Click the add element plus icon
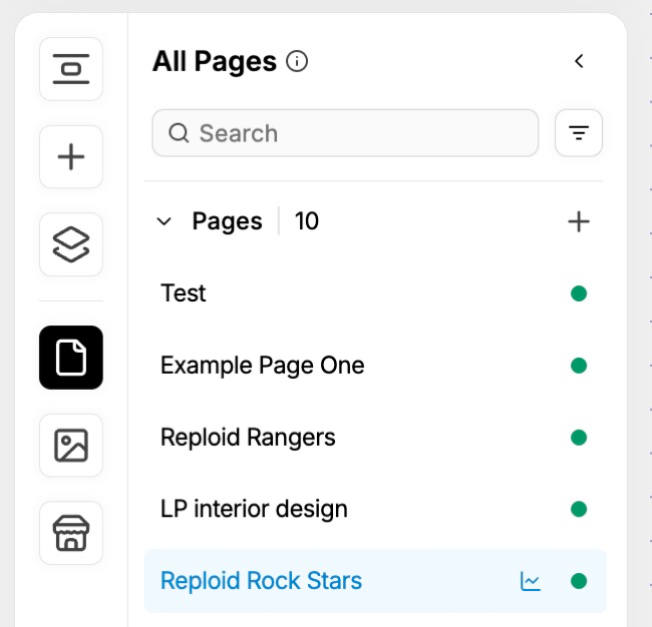Image resolution: width=652 pixels, height=627 pixels. coord(71,157)
